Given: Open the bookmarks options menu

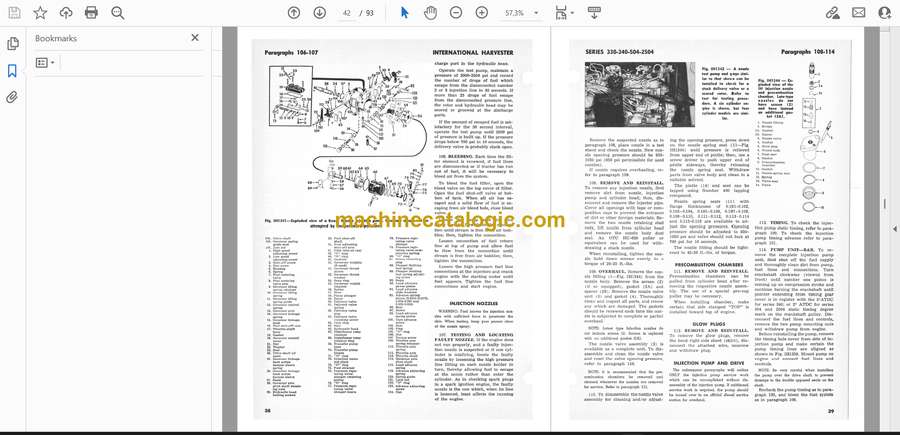Looking at the screenshot, I should coord(45,63).
